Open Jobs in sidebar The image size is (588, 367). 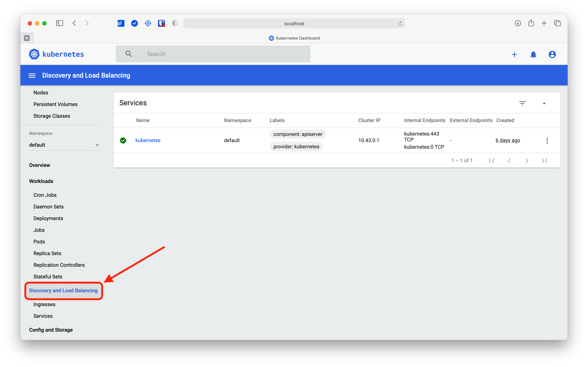click(x=39, y=230)
